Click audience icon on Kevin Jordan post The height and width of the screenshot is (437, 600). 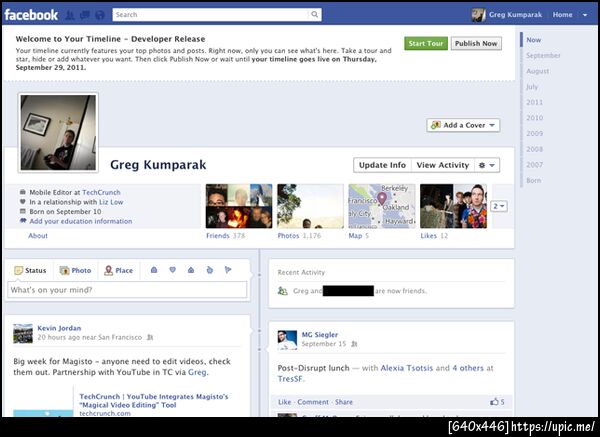150,338
